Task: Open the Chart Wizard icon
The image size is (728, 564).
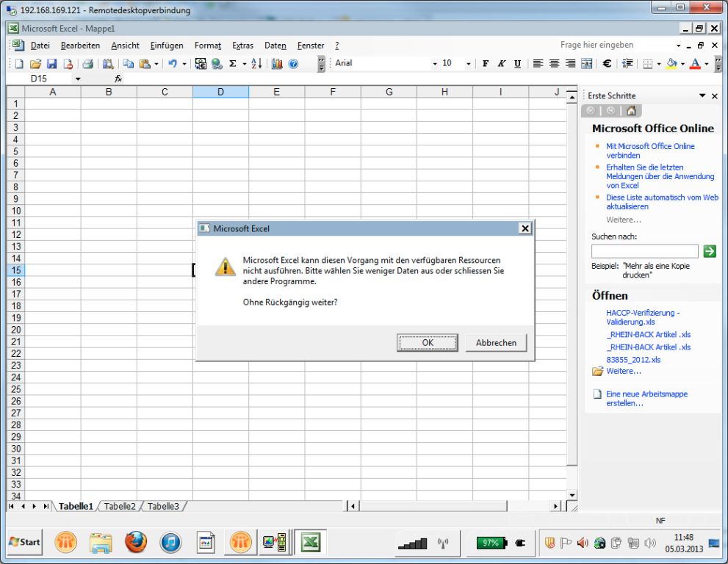Action: pyautogui.click(x=277, y=64)
